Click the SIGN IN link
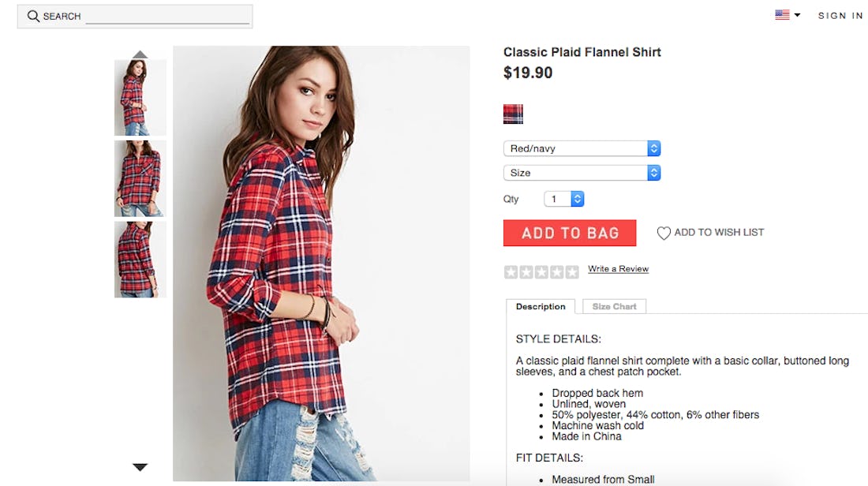 click(840, 16)
